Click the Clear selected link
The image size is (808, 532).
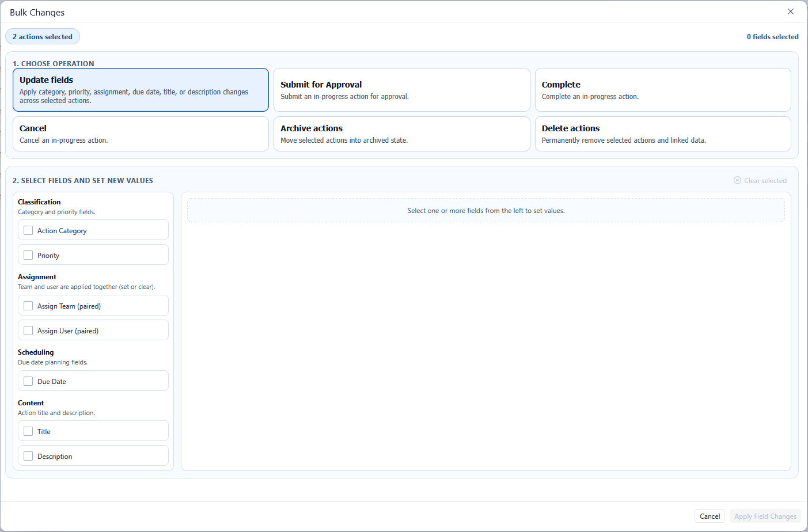click(765, 181)
